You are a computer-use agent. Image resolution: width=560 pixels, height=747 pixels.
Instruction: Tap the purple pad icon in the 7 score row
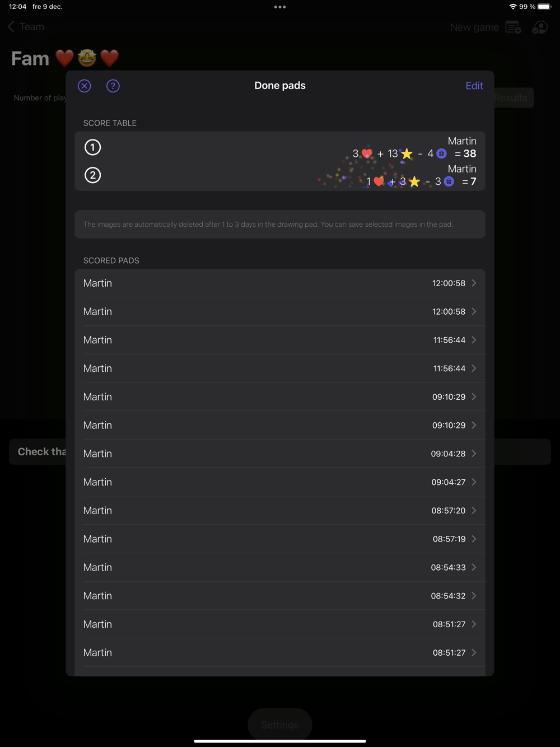[449, 181]
